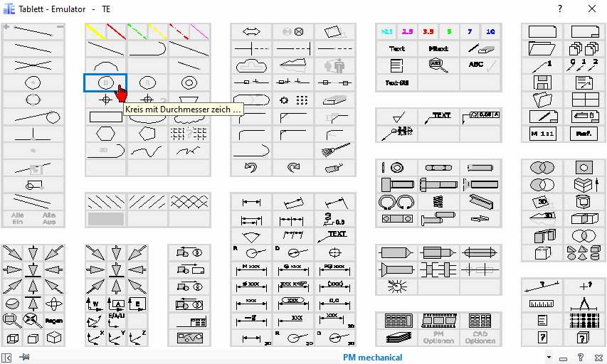Choose the green 5 text height

tap(449, 31)
